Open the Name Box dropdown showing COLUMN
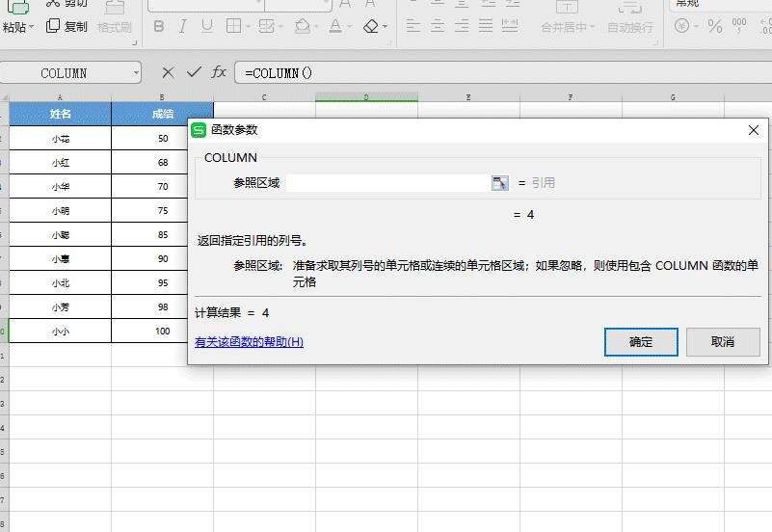 (x=136, y=72)
